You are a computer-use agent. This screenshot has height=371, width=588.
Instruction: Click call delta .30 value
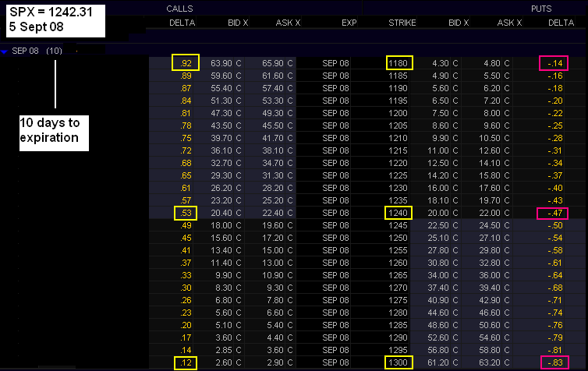186,288
